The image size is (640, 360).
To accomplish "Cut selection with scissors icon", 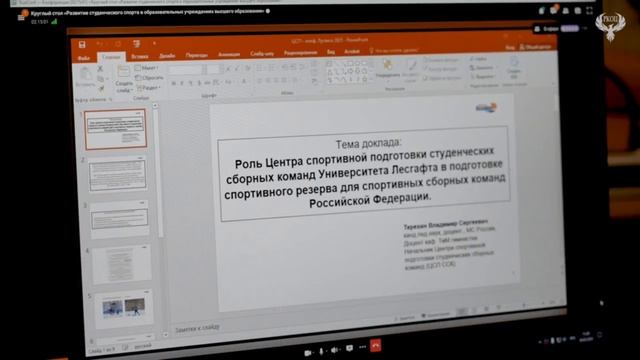I will tap(100, 69).
